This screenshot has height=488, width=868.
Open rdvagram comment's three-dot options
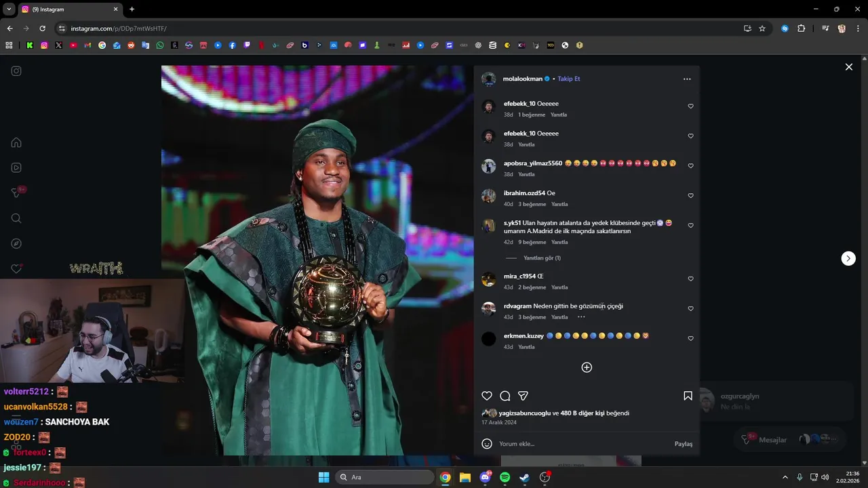(x=581, y=317)
